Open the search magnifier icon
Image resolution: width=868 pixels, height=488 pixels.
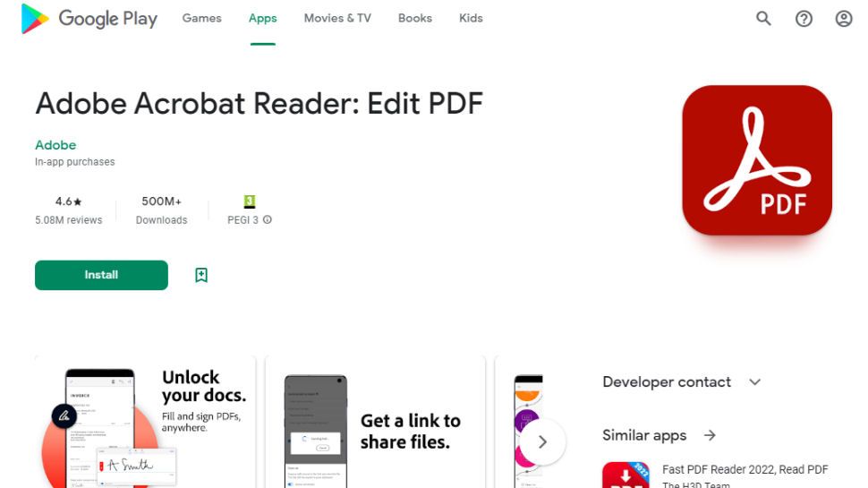[x=763, y=18]
